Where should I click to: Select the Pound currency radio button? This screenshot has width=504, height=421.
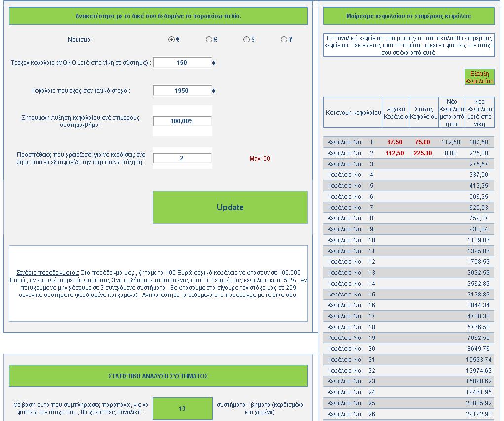coord(209,39)
